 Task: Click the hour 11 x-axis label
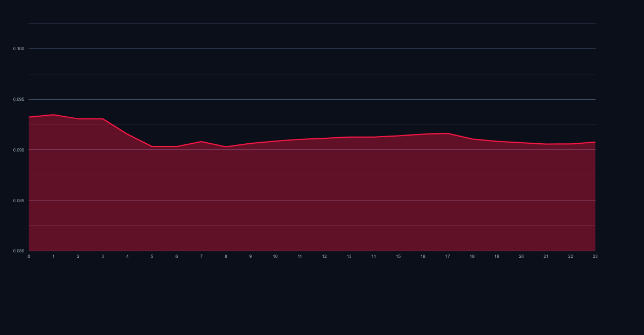[x=299, y=256]
